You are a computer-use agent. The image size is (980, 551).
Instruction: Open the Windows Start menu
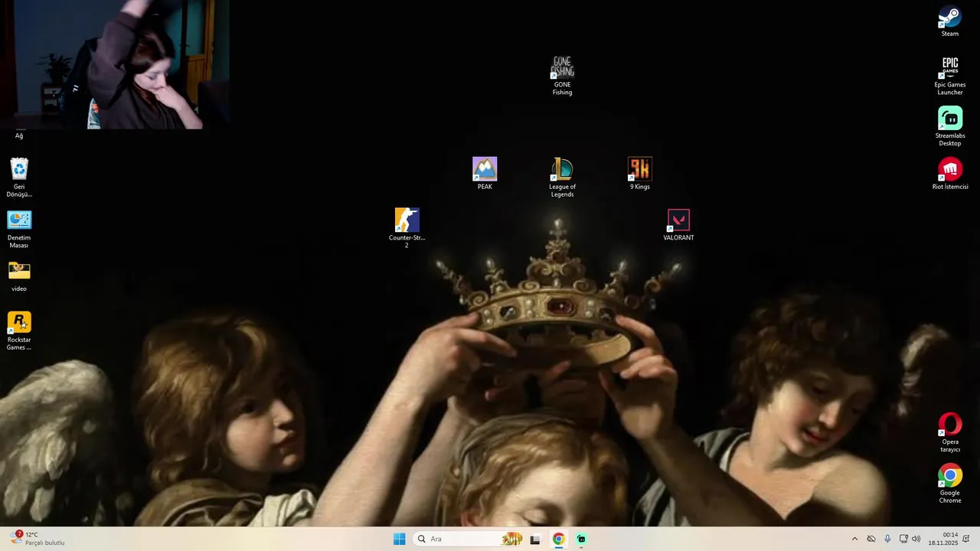click(x=399, y=539)
